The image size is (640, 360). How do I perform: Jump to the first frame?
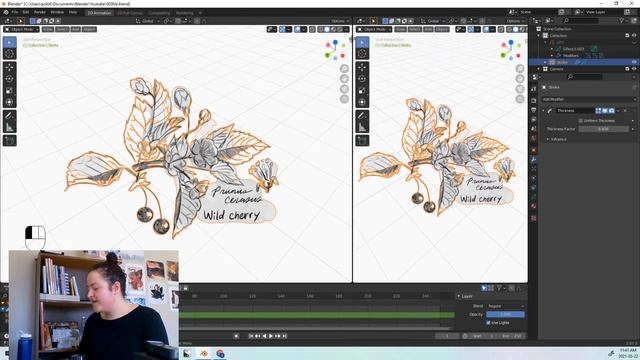click(x=251, y=336)
